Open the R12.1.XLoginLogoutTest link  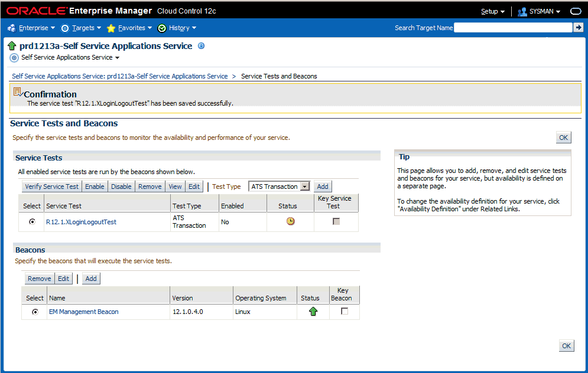coord(81,222)
